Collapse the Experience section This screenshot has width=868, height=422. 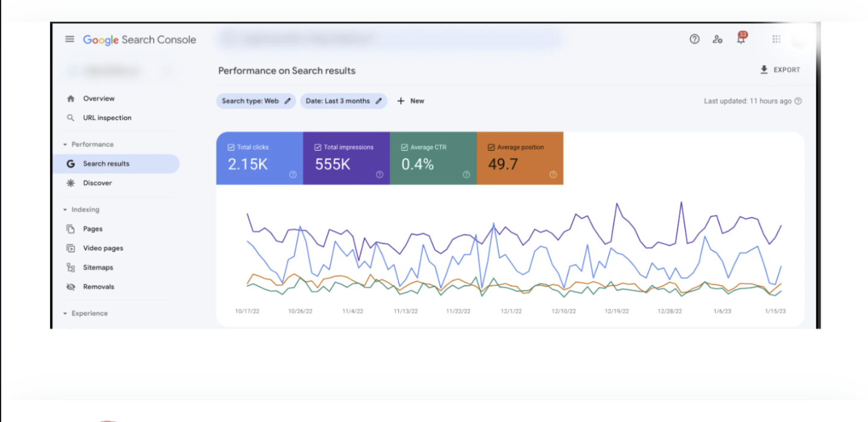[x=64, y=313]
